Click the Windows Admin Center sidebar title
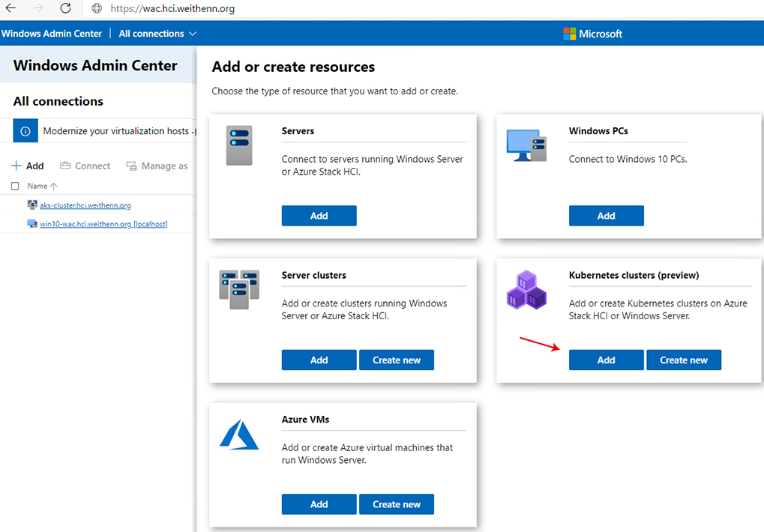 (95, 65)
